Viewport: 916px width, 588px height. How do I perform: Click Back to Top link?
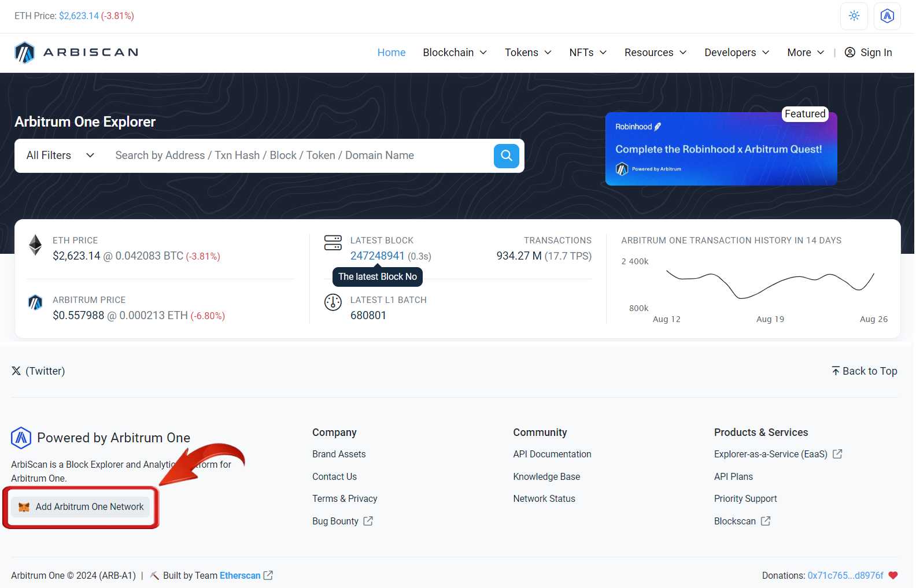click(x=865, y=371)
